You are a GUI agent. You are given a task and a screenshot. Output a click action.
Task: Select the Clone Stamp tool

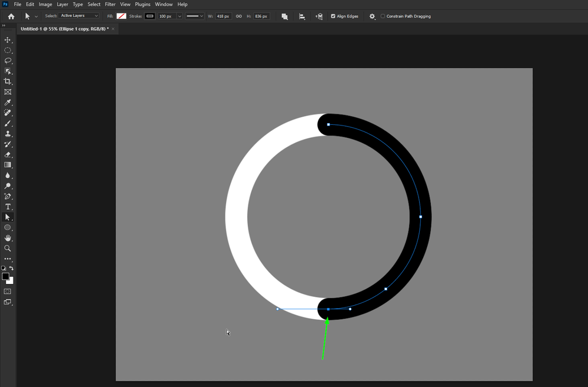pos(8,134)
